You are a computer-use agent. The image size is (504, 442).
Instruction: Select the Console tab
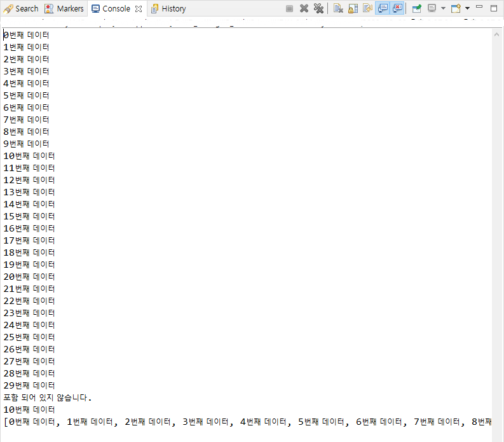[116, 9]
